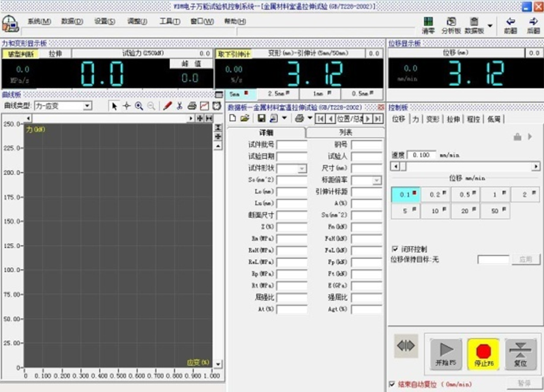Click the scissors cut icon
The width and height of the screenshot is (544, 392).
(x=179, y=106)
